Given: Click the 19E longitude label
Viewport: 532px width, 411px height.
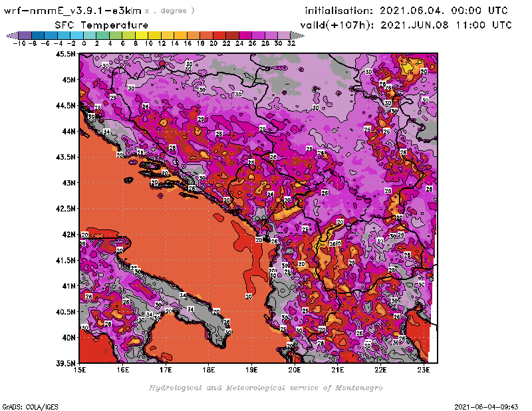Looking at the screenshot, I should [251, 370].
